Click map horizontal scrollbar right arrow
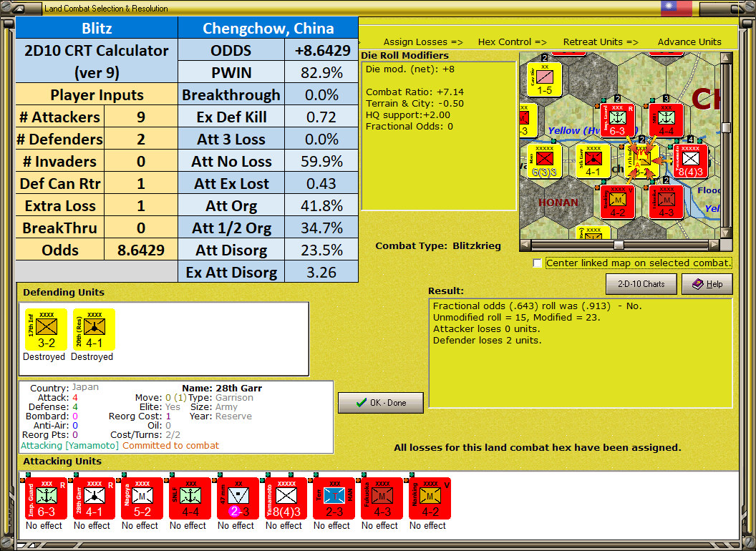The height and width of the screenshot is (551, 756). 714,245
